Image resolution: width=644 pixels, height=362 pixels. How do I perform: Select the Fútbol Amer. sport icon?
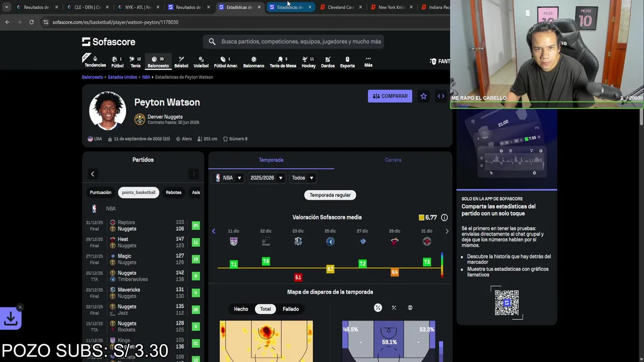225,62
